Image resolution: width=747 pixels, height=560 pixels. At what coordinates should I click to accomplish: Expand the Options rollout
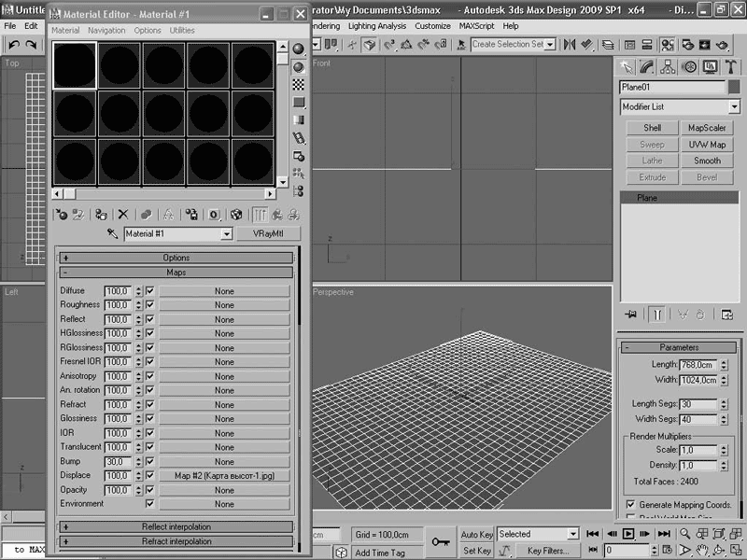tap(176, 258)
